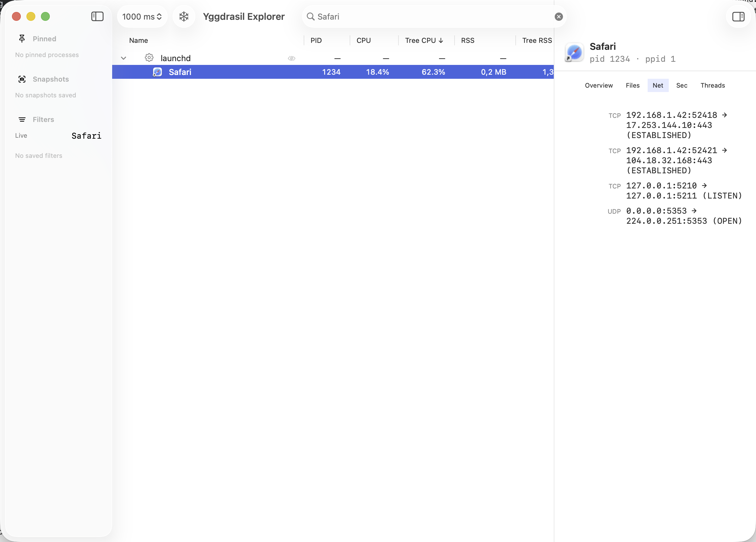756x542 pixels.
Task: Select the launchd process row
Action: point(333,58)
